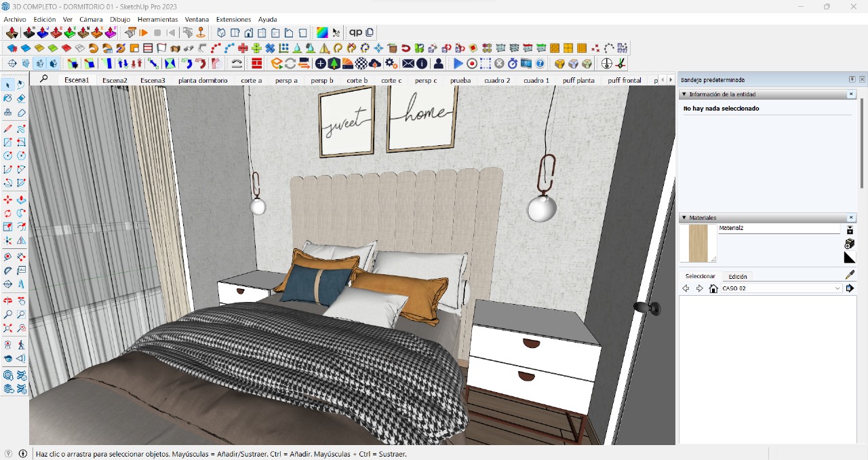Screen dimensions: 868x460
Task: Click the Sample Paint eyedropper icon
Action: pyautogui.click(x=850, y=275)
